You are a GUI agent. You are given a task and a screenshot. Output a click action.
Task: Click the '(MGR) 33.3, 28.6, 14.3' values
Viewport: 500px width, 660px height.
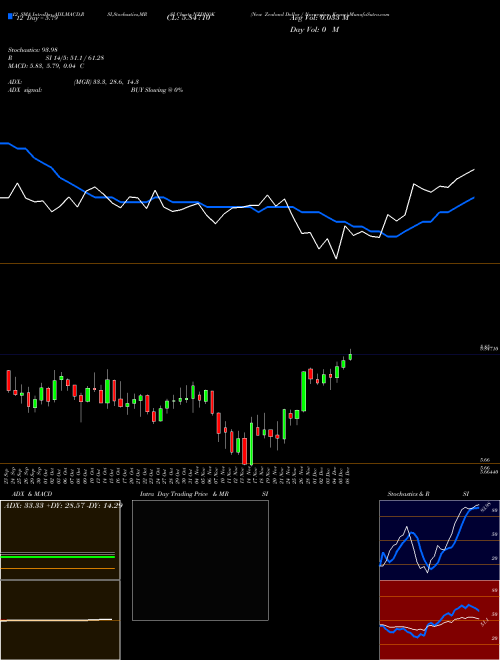pyautogui.click(x=106, y=82)
